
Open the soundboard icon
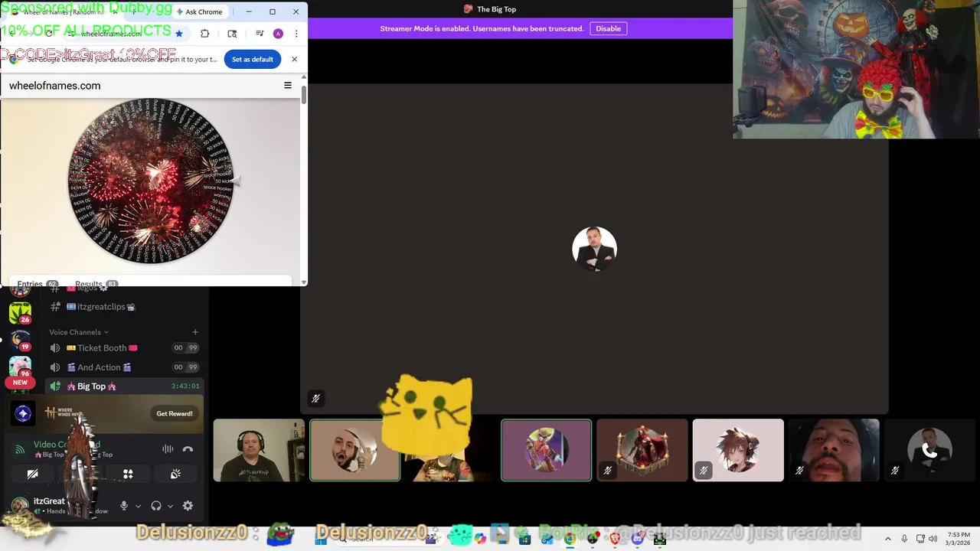(175, 474)
